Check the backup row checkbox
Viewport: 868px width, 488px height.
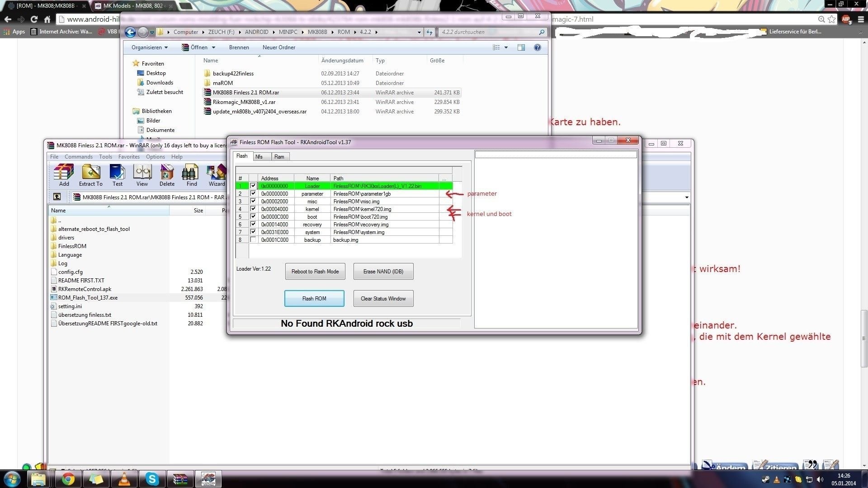click(x=253, y=239)
